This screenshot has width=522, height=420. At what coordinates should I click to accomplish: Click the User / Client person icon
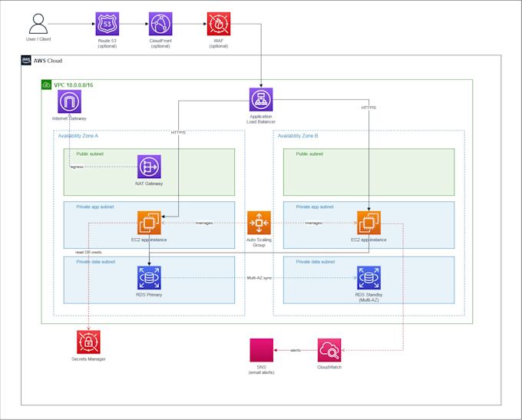(x=38, y=24)
